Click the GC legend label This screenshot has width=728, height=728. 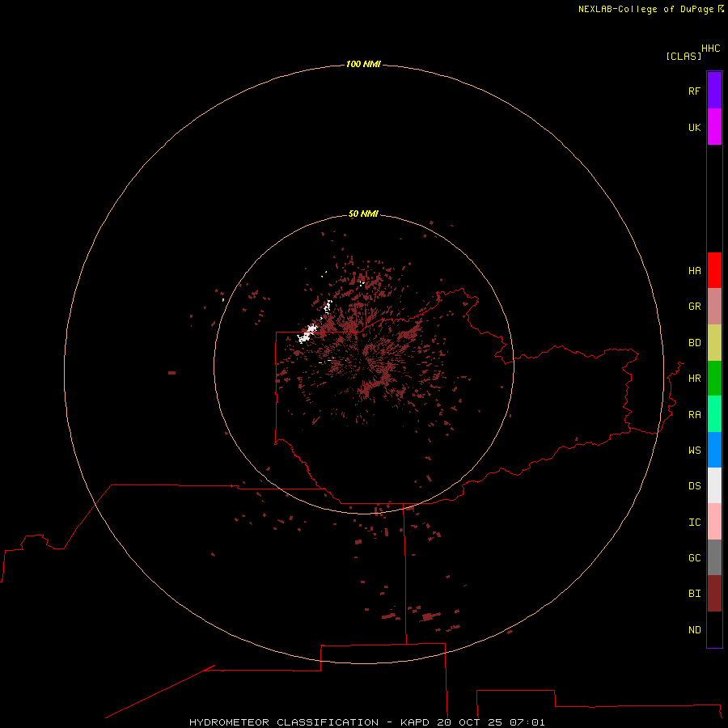694,557
